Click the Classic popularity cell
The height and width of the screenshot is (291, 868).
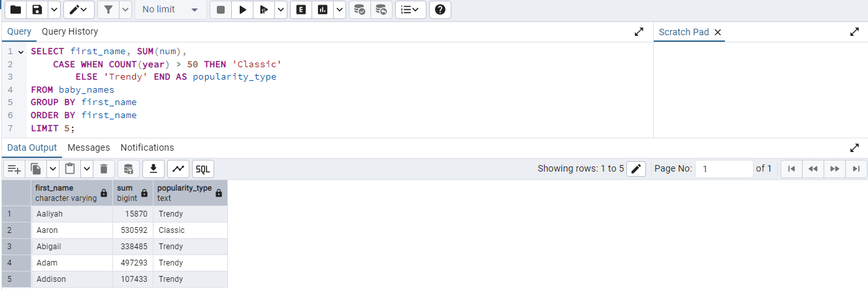[190, 230]
